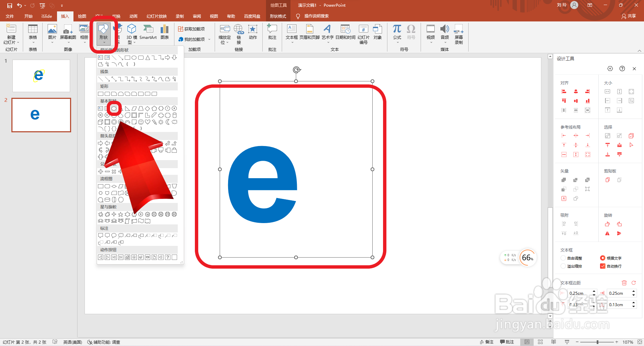Flip horizontally in the 旋转 section
The image size is (644, 346).
click(607, 233)
